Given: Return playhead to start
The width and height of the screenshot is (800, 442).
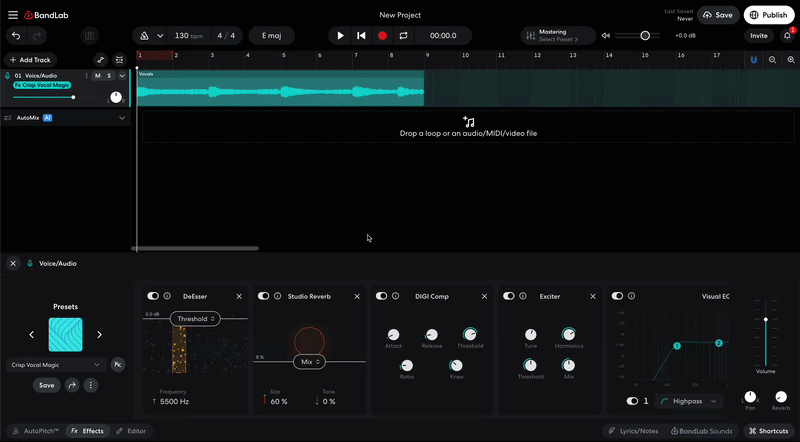Looking at the screenshot, I should coord(361,35).
